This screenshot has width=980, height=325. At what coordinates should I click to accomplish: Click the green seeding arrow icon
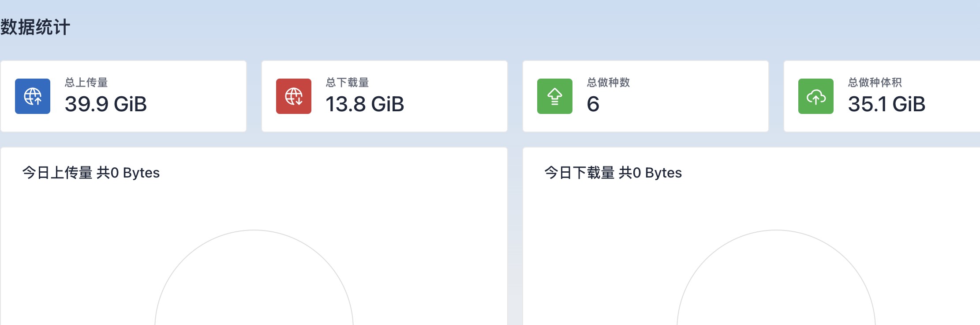click(x=555, y=96)
